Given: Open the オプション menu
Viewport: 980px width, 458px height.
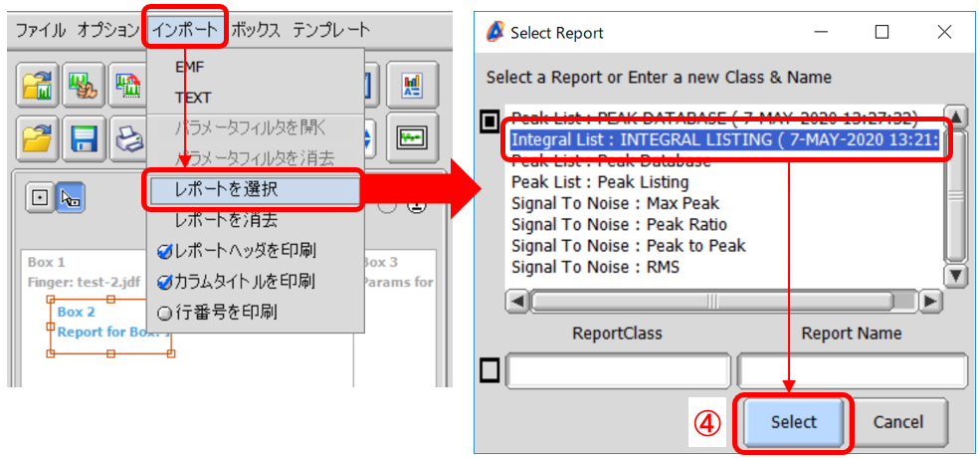Looking at the screenshot, I should [107, 30].
